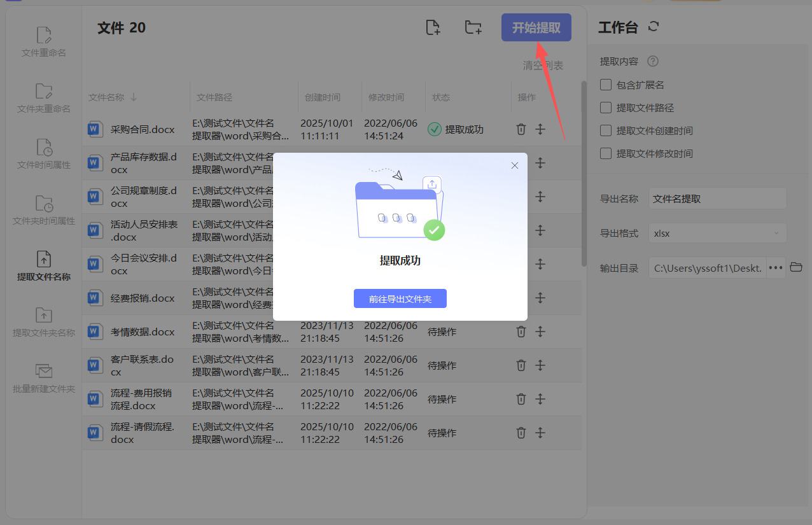
Task: Open the 文件时间属性 sidebar tool
Action: click(43, 155)
